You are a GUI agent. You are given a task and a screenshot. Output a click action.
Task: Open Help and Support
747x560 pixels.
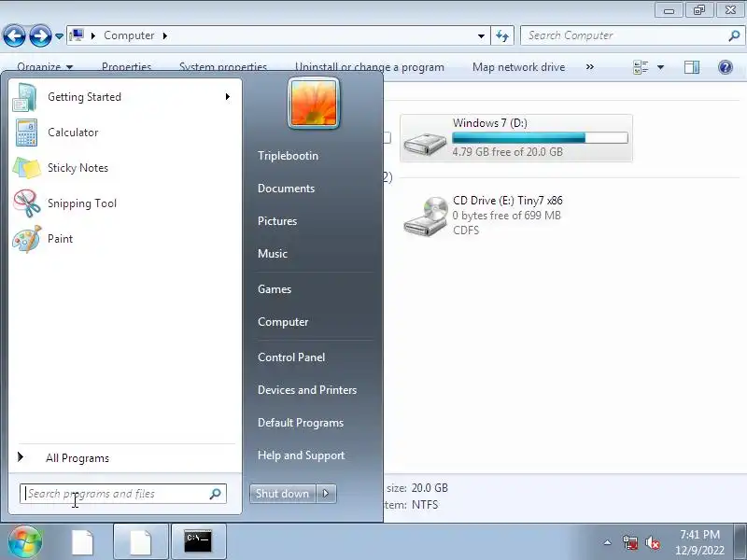click(301, 455)
